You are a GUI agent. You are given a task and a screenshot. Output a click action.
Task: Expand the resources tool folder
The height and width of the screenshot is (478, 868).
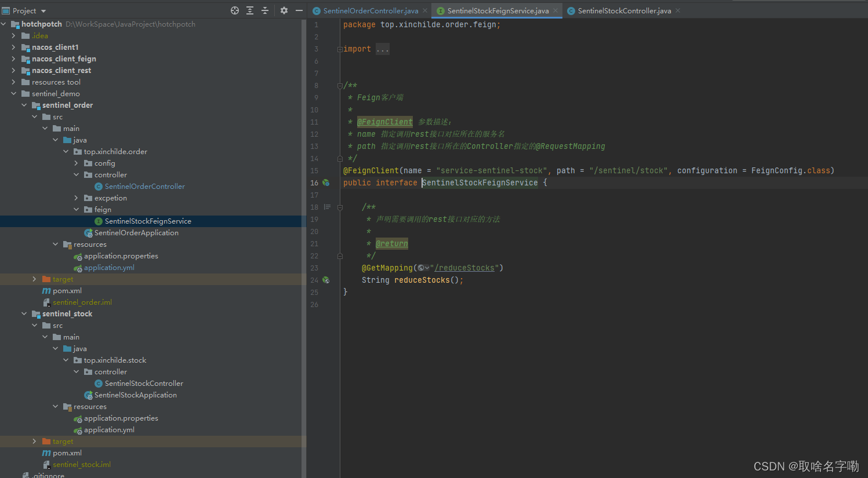13,82
